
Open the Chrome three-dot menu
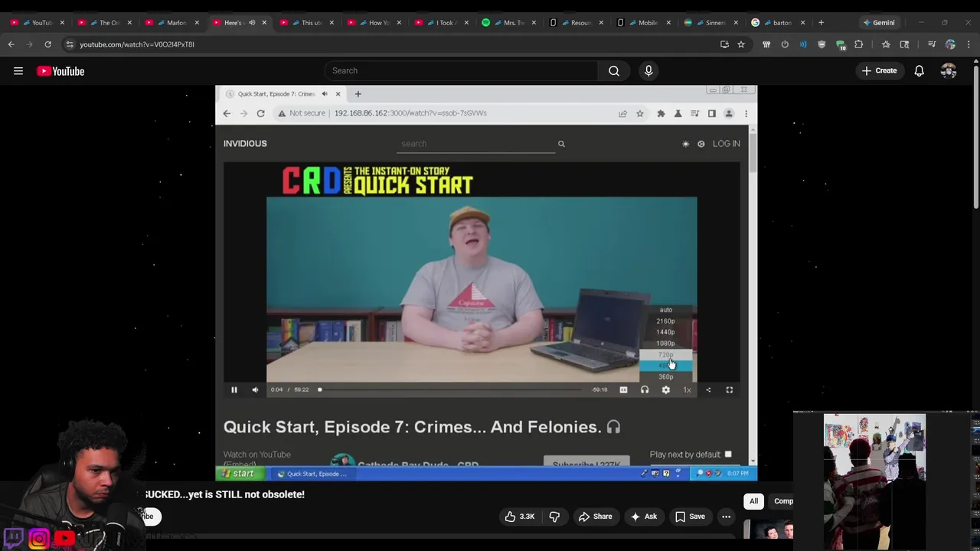click(969, 44)
